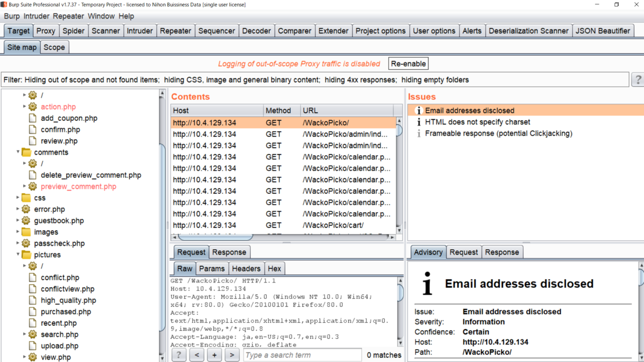
Task: Select the /WackoPicko/cart/ row
Action: coord(283,226)
